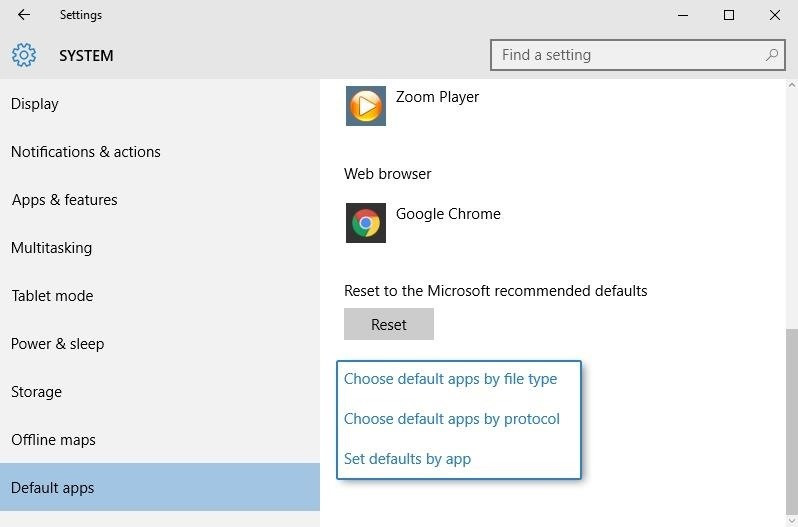798x527 pixels.
Task: Type in the Find a setting box
Action: click(630, 55)
